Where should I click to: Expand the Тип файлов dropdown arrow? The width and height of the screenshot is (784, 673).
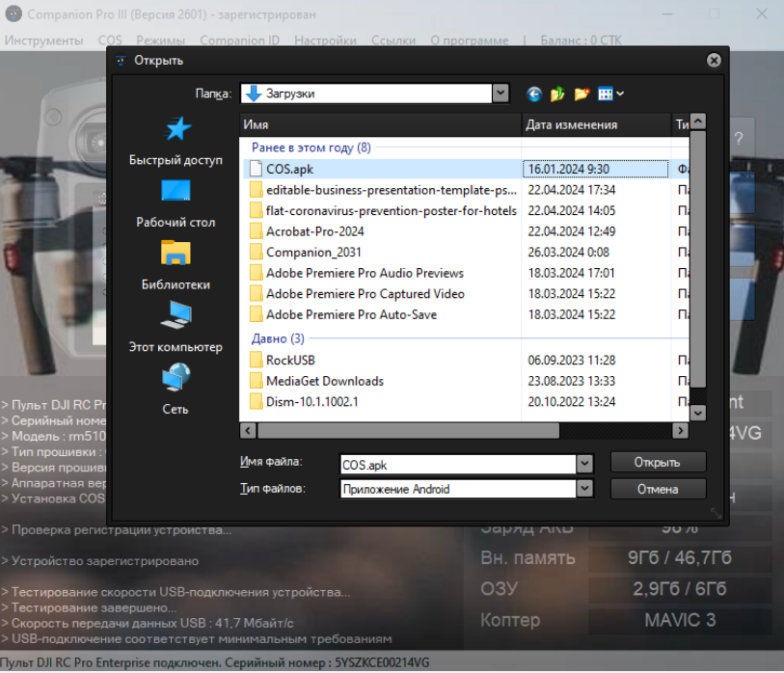pyautogui.click(x=584, y=489)
